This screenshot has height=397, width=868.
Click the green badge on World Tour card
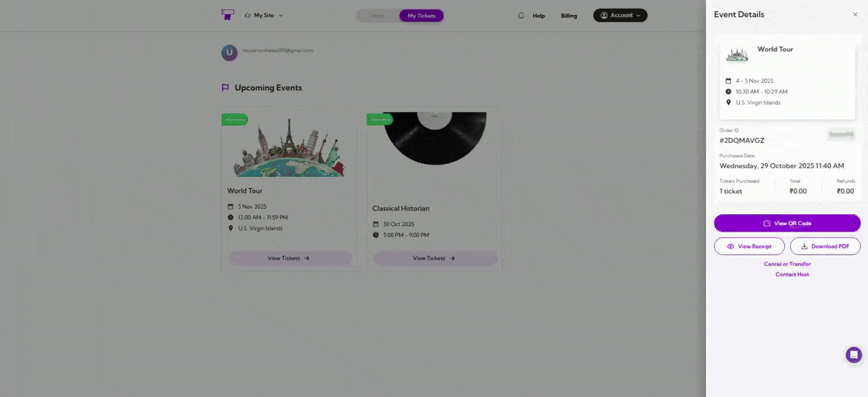pyautogui.click(x=235, y=119)
